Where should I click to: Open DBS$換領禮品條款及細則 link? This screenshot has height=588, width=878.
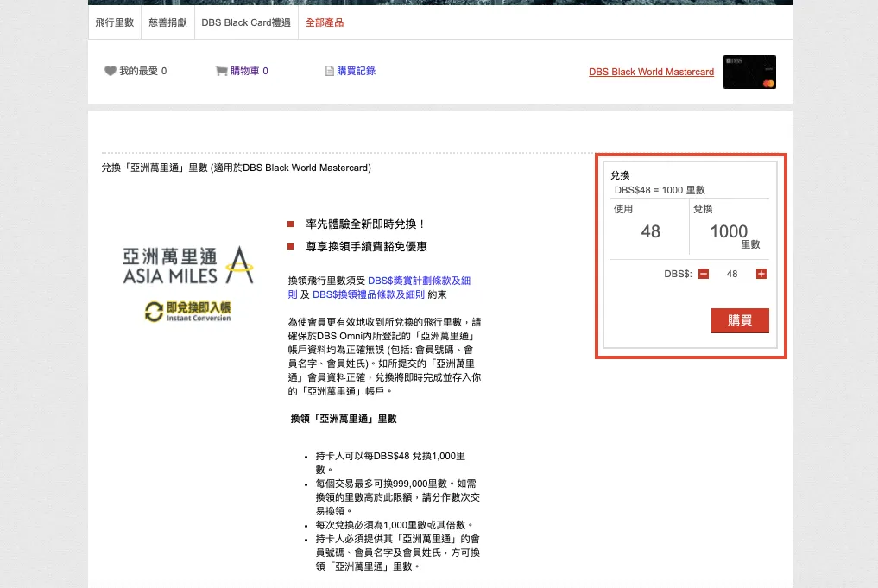(x=369, y=294)
